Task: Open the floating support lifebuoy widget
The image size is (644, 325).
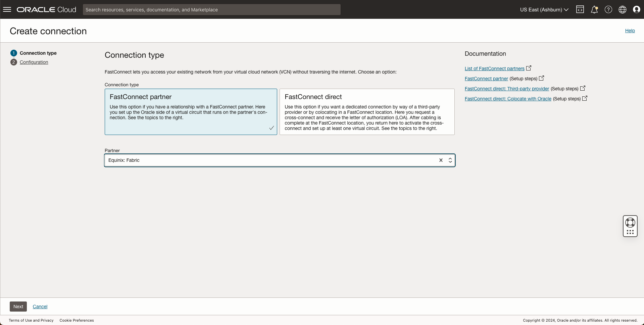Action: click(630, 223)
